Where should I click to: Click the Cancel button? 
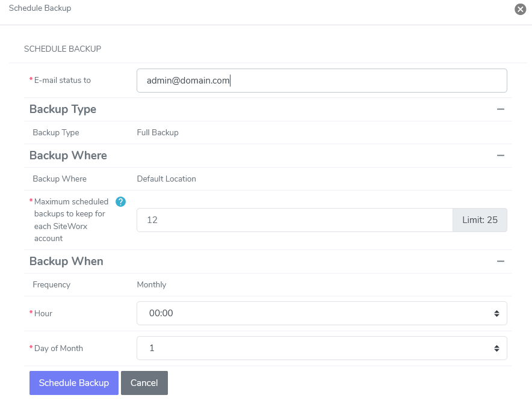(x=144, y=383)
